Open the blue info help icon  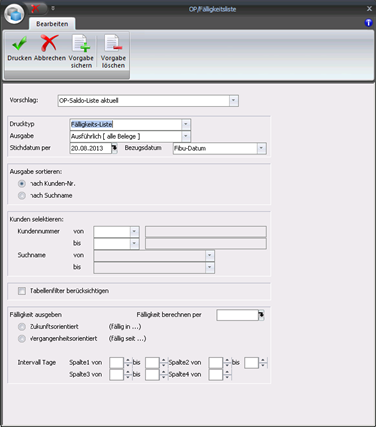[368, 23]
